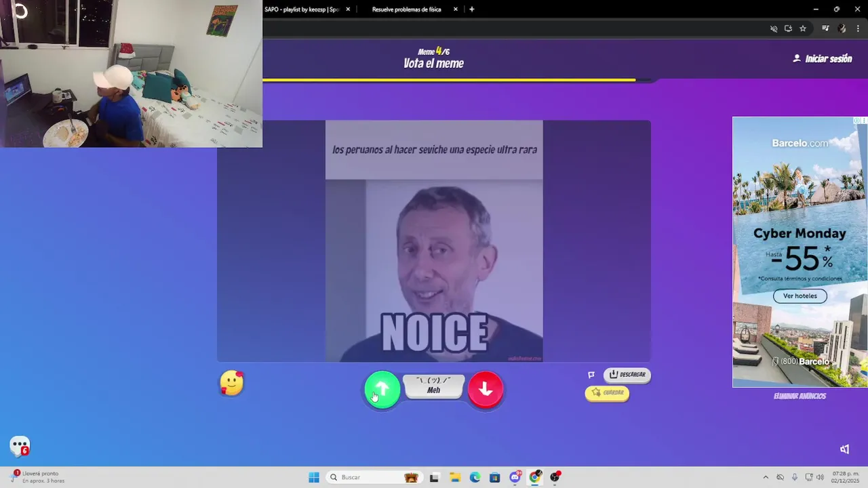
Task: Close the Resuelve problemas de física tab
Action: coord(456,9)
